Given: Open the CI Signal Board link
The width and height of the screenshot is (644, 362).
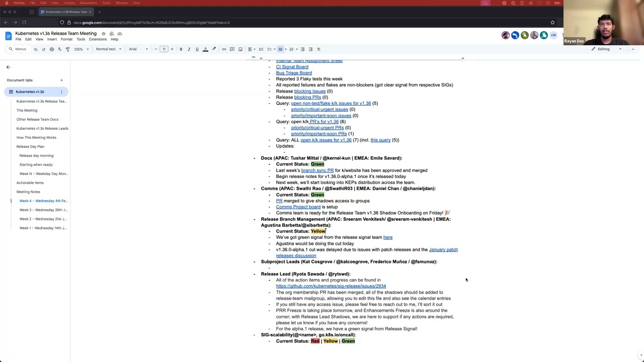Looking at the screenshot, I should coord(292,67).
